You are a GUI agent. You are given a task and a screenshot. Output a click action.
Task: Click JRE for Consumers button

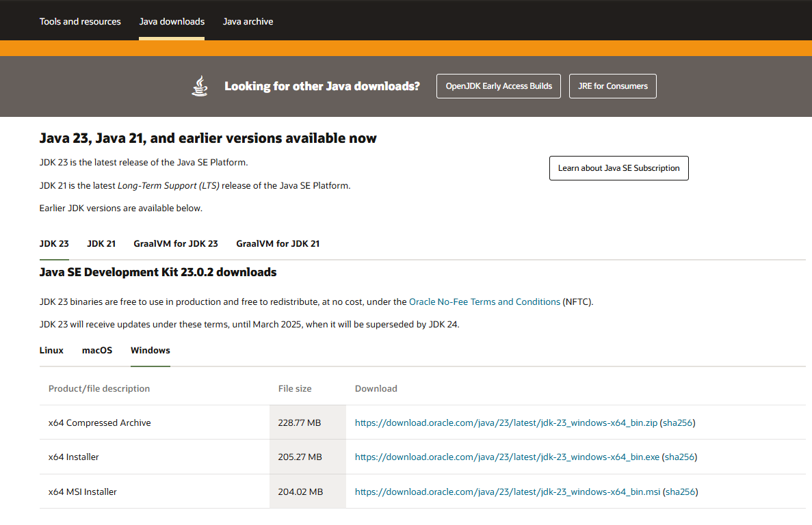point(613,86)
